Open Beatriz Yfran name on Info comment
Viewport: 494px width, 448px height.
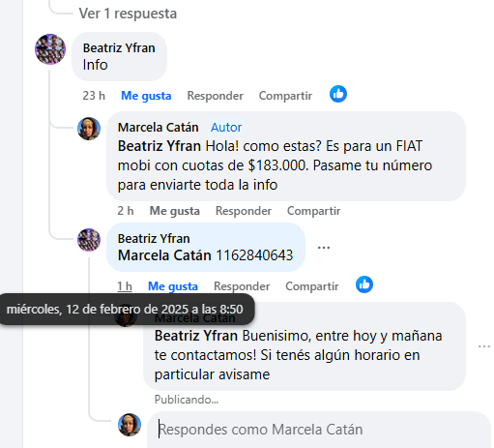coord(119,48)
